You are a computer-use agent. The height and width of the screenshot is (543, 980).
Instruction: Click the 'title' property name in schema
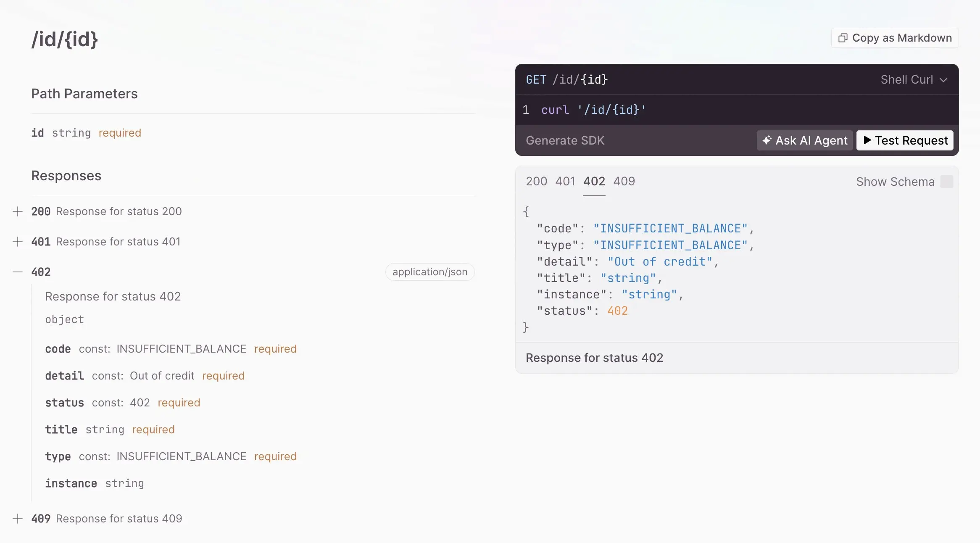point(61,430)
